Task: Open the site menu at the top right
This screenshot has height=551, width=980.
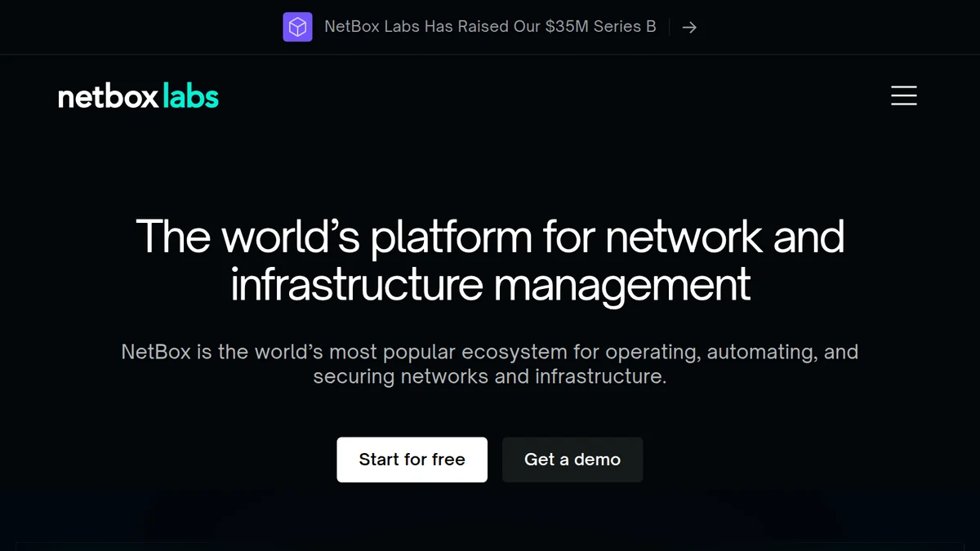Action: pyautogui.click(x=904, y=96)
